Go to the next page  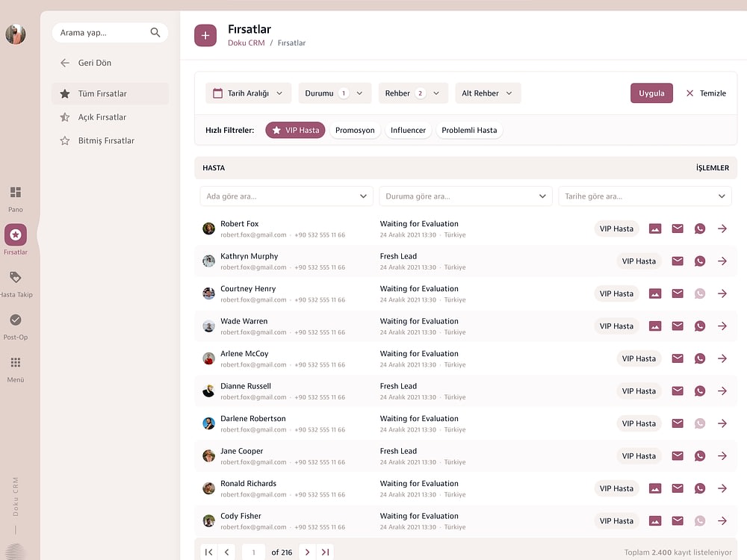[x=307, y=552]
